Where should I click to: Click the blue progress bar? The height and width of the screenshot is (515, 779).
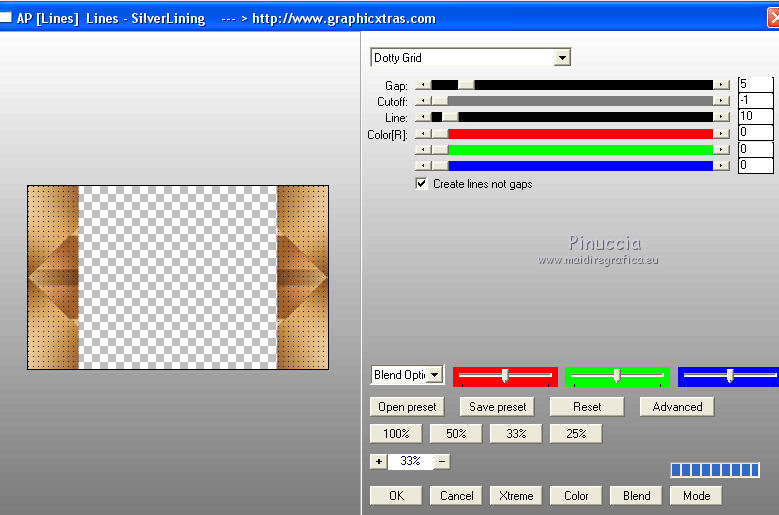715,469
